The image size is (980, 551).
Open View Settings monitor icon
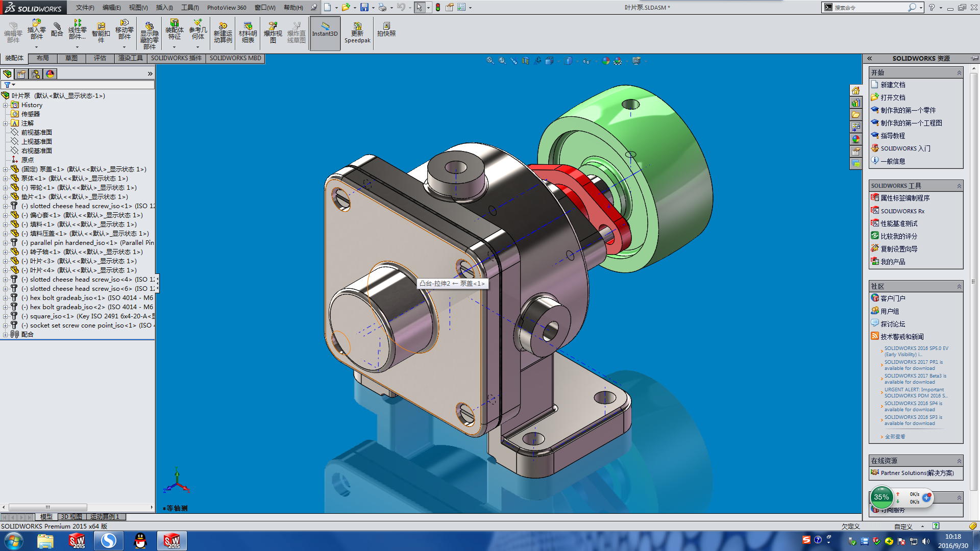tap(636, 61)
